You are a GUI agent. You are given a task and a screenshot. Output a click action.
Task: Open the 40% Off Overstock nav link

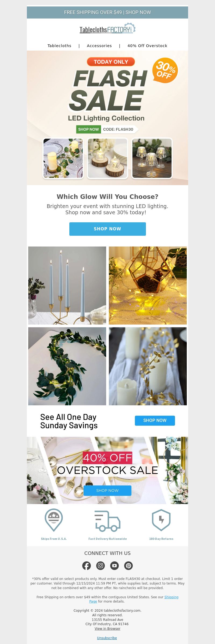point(147,46)
